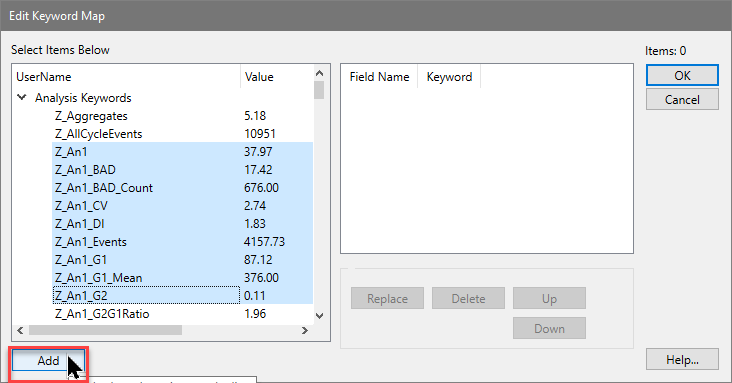Click the vertical scrollbar up arrow
Viewport: 732px width, 383px height.
coord(319,73)
